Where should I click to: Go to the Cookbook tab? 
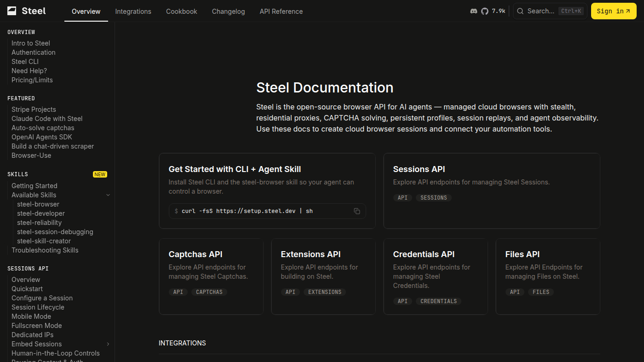pyautogui.click(x=182, y=11)
